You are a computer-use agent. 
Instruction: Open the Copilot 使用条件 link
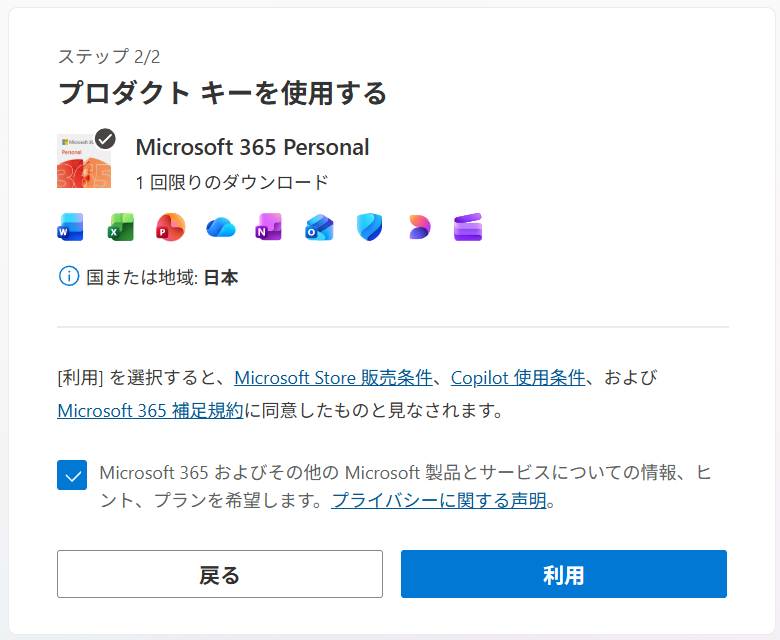coord(517,378)
